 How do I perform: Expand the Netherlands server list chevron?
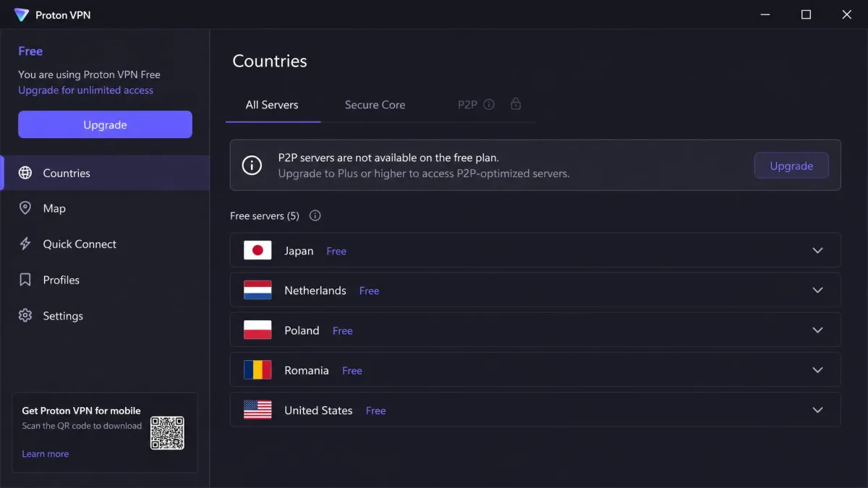pyautogui.click(x=817, y=290)
